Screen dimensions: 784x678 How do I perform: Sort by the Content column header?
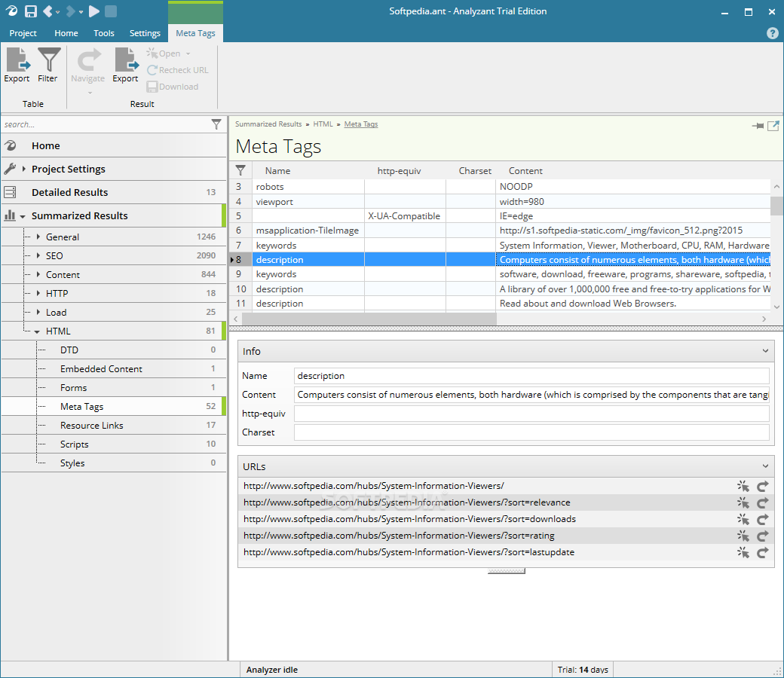point(525,170)
